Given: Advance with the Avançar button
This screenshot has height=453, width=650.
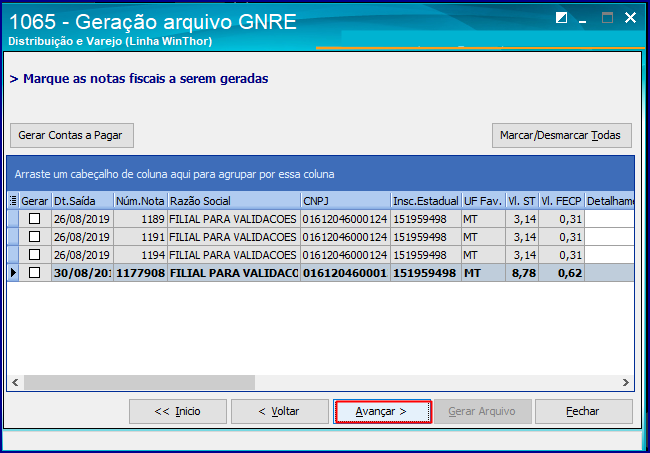Looking at the screenshot, I should point(382,411).
